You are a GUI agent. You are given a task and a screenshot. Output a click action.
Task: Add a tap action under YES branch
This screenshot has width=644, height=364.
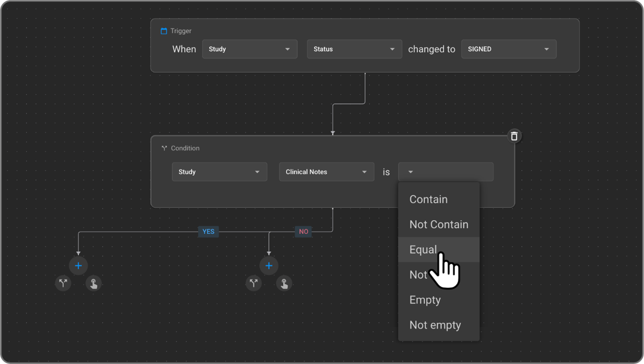click(94, 283)
